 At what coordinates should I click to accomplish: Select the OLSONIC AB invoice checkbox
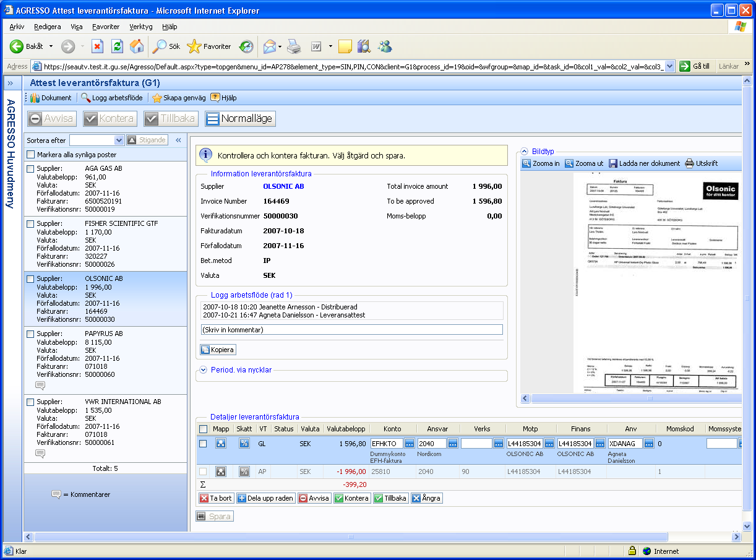point(31,278)
